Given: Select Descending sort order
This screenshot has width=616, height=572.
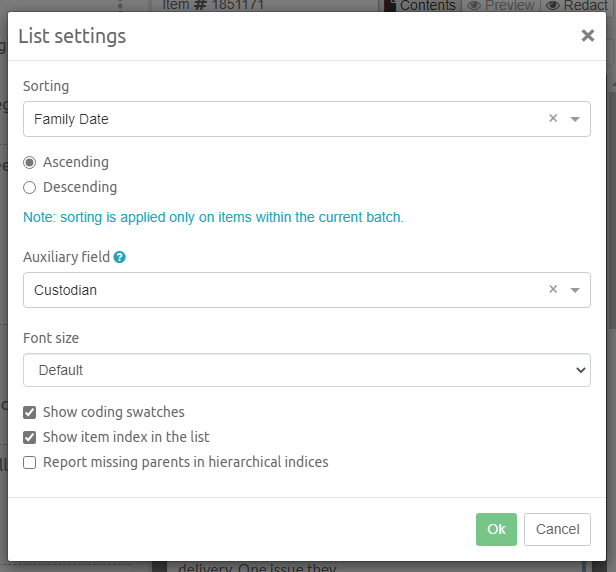Looking at the screenshot, I should [30, 187].
